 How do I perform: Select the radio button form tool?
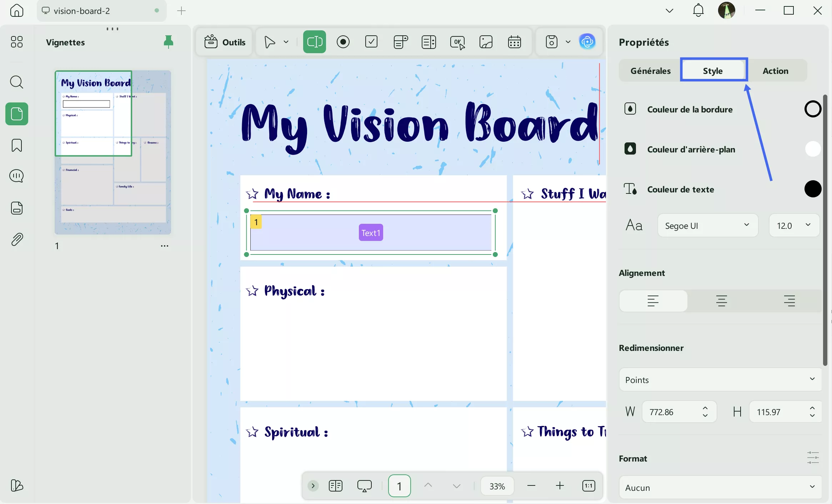coord(343,42)
